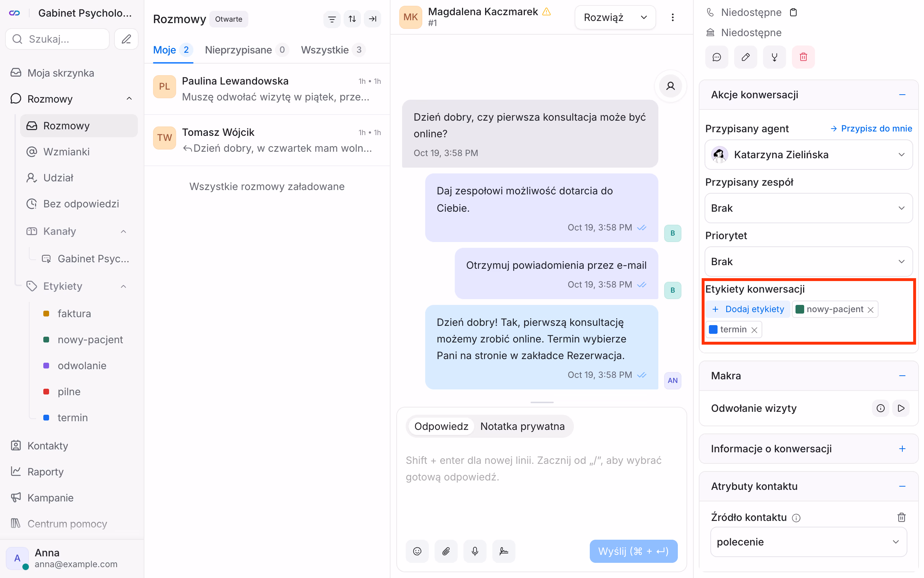
Task: Open the sort conversations icon
Action: pos(352,19)
